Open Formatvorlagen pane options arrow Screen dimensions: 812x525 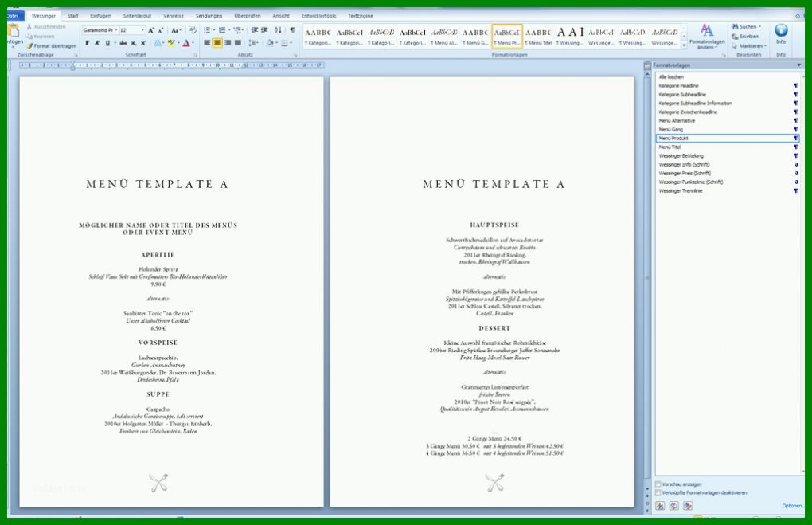[799, 65]
